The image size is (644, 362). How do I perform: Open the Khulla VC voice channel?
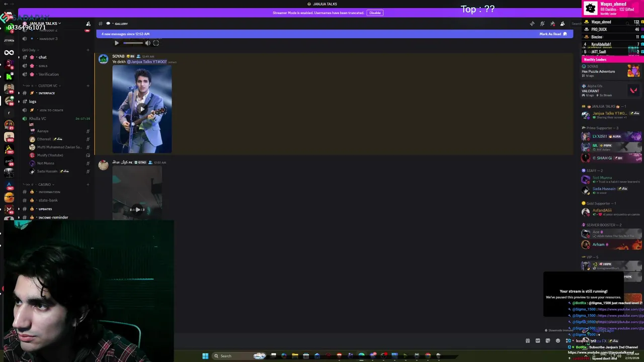tap(38, 119)
